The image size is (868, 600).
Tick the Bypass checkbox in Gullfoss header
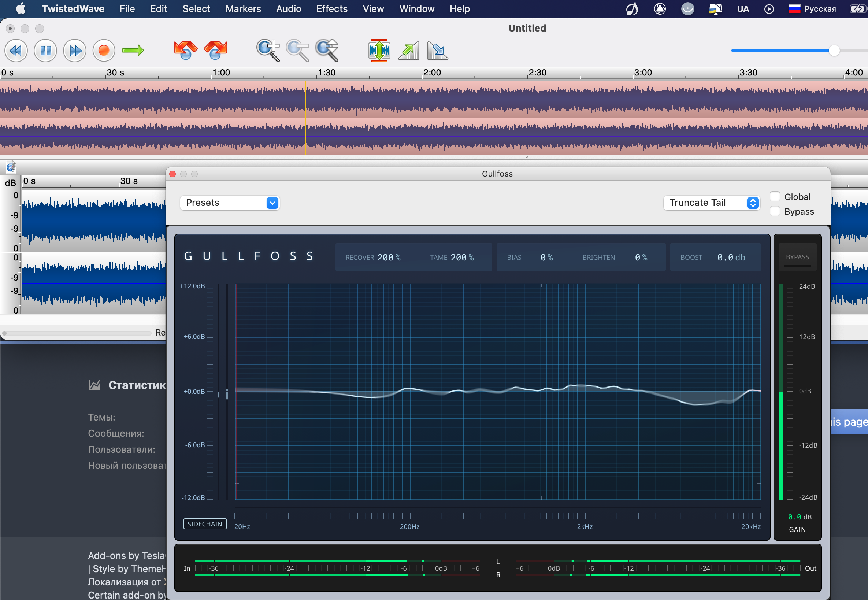[x=774, y=211]
